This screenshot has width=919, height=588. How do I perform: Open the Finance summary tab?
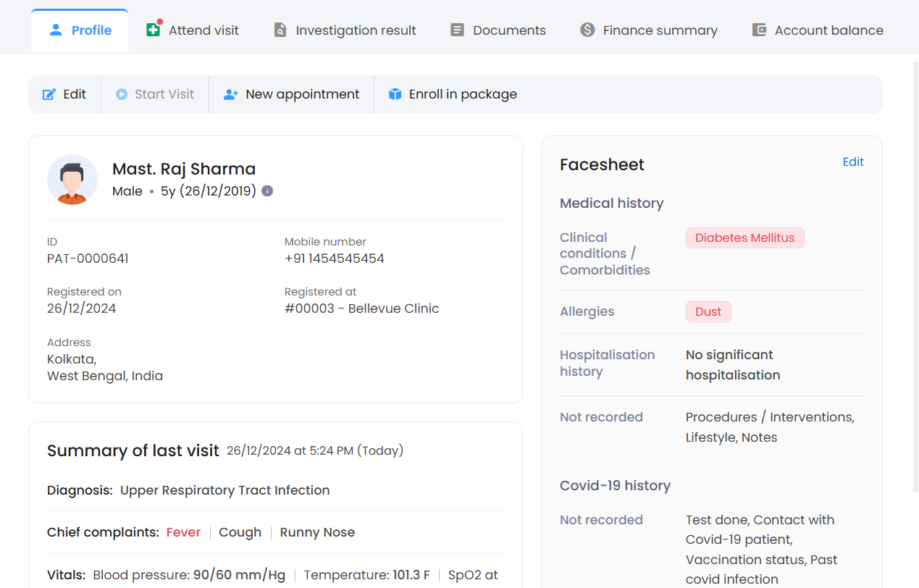point(660,30)
